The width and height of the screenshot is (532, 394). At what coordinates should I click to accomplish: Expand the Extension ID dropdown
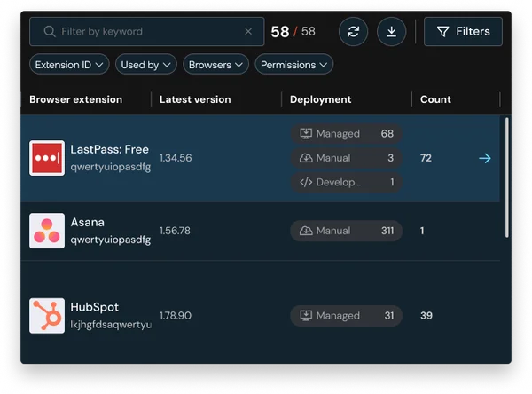click(69, 65)
